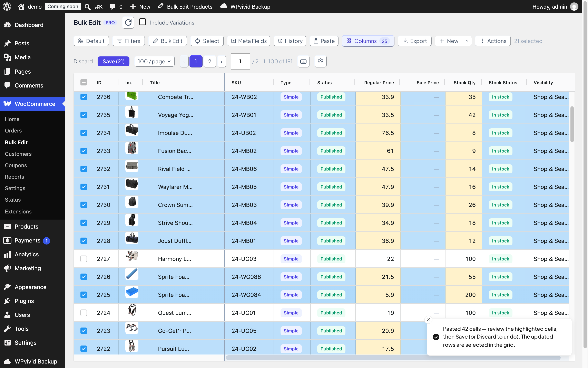Go to page 2 of results
The width and height of the screenshot is (588, 368).
click(x=210, y=61)
